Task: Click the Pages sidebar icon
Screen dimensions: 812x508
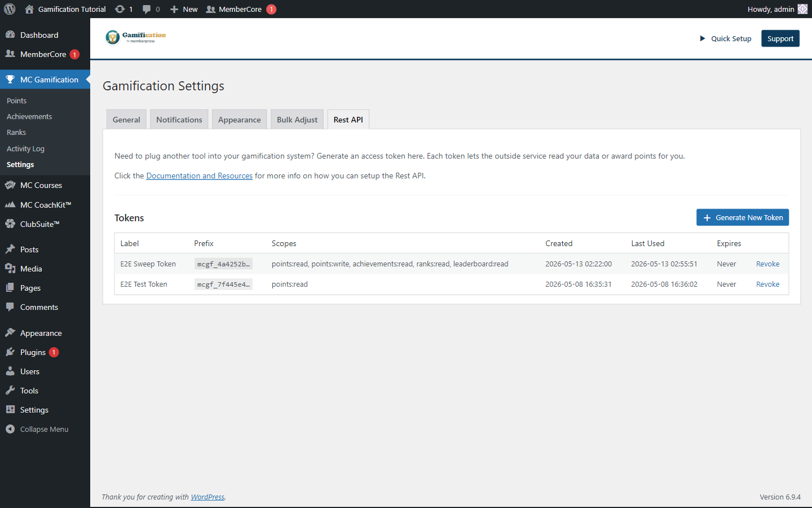Action: point(10,287)
